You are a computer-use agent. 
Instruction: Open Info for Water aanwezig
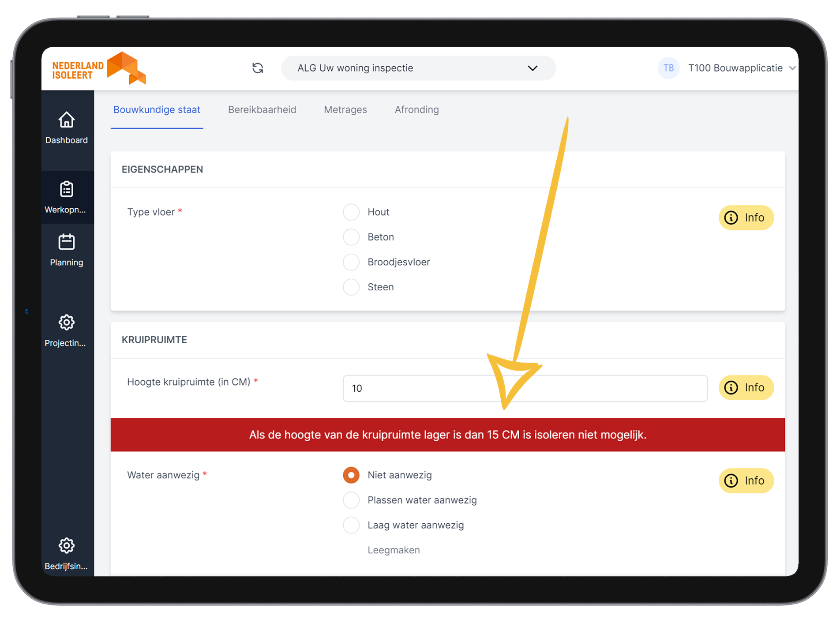coord(746,480)
